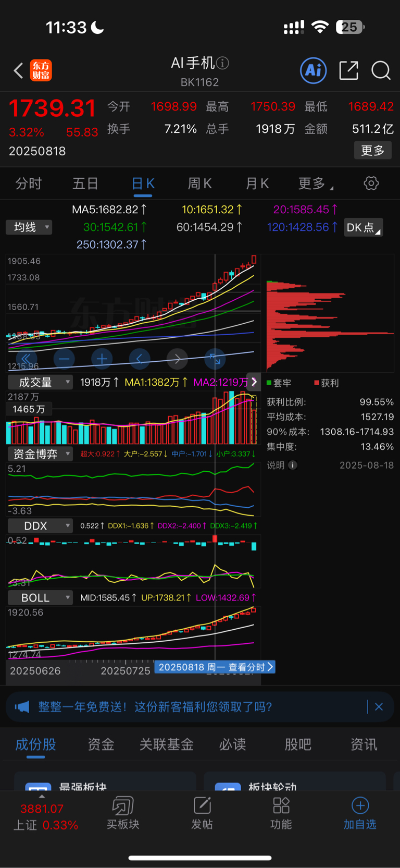Tap 查看分时 date link

(215, 667)
